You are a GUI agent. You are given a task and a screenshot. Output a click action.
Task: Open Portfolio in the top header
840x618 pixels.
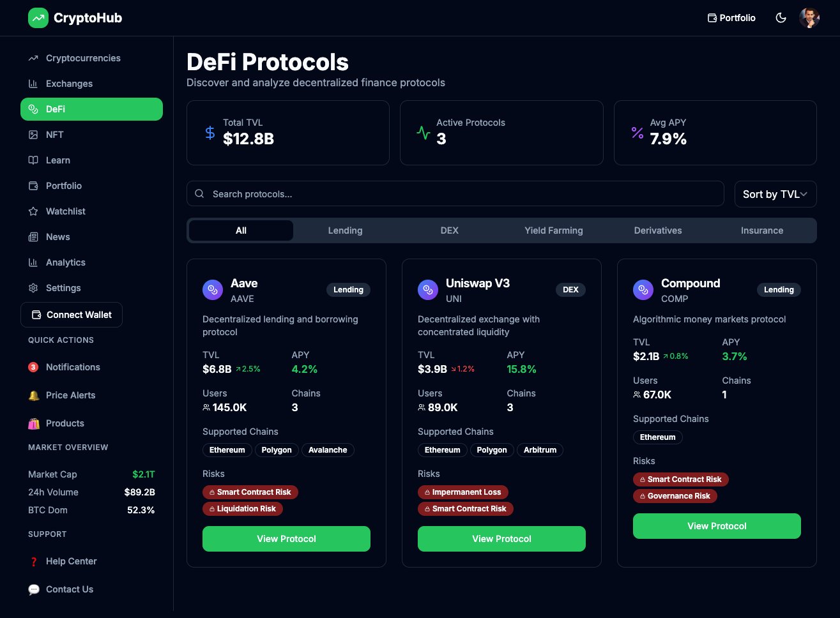[731, 18]
